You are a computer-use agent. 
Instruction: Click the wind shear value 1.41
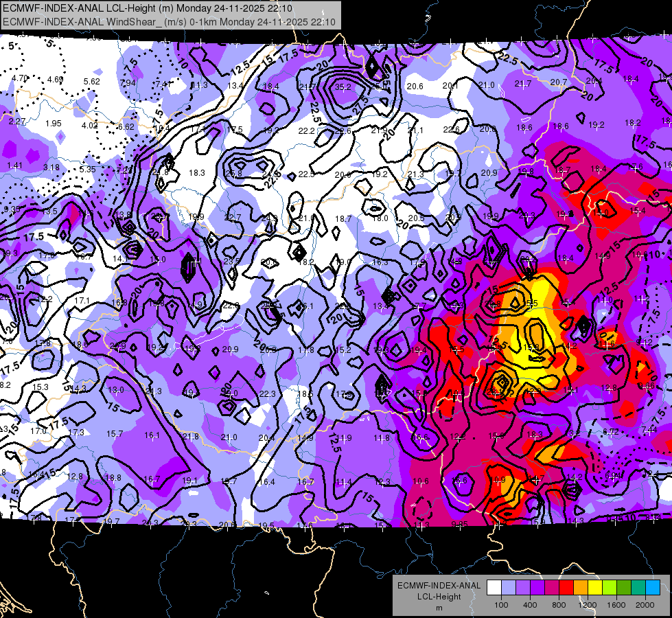click(14, 165)
